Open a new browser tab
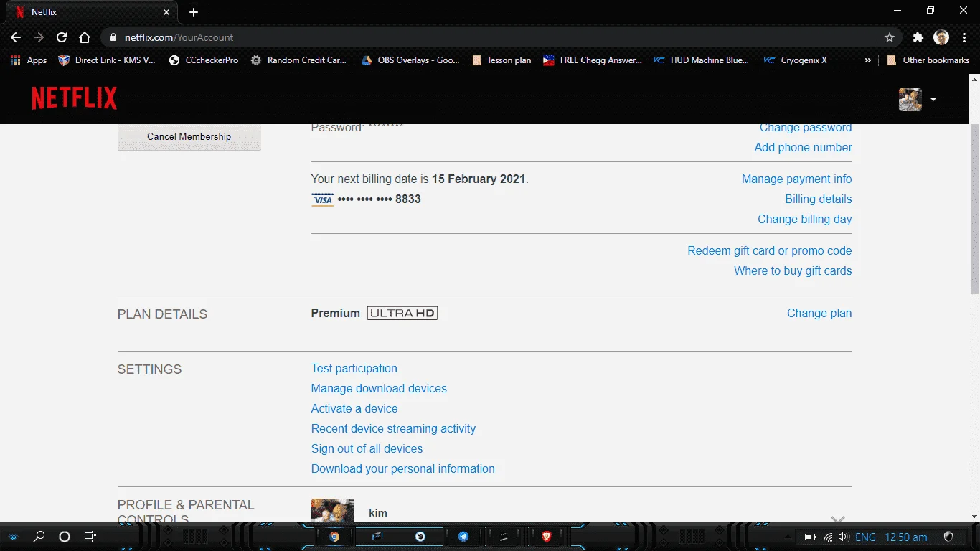The height and width of the screenshot is (551, 980). coord(194,12)
